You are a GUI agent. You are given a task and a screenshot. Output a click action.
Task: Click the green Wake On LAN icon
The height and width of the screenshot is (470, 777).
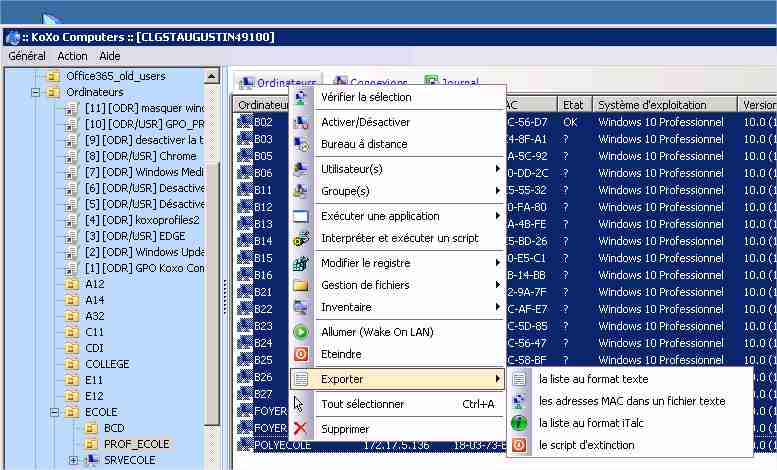coord(301,332)
